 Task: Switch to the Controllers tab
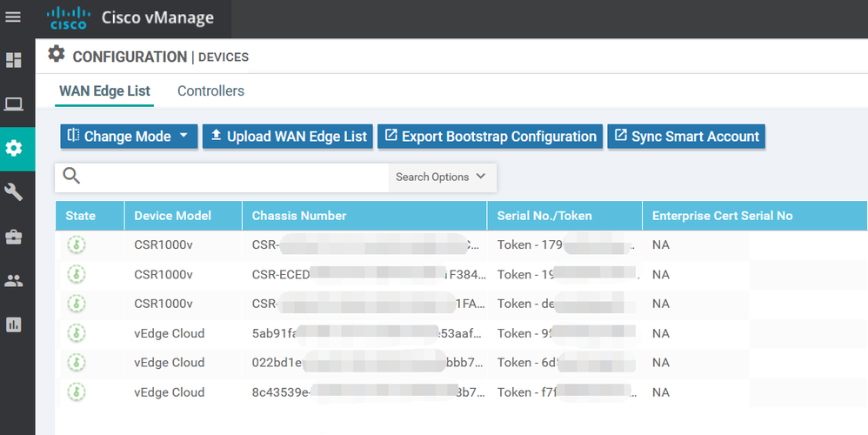pyautogui.click(x=210, y=90)
